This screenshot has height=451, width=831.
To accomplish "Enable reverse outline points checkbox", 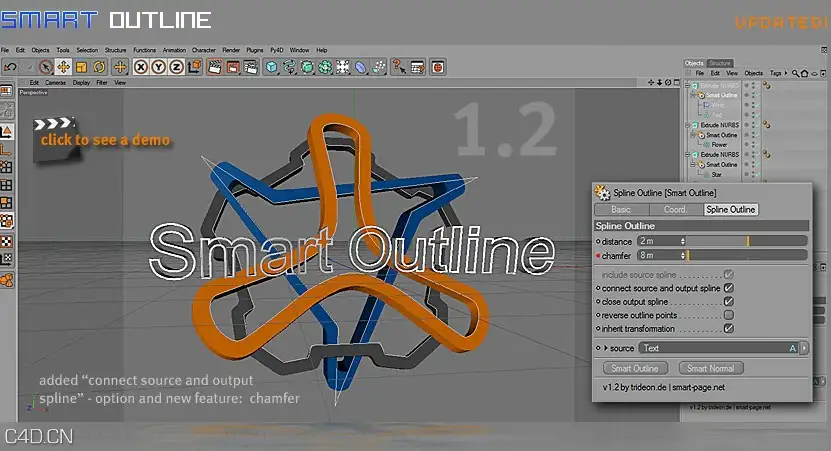I will (729, 315).
